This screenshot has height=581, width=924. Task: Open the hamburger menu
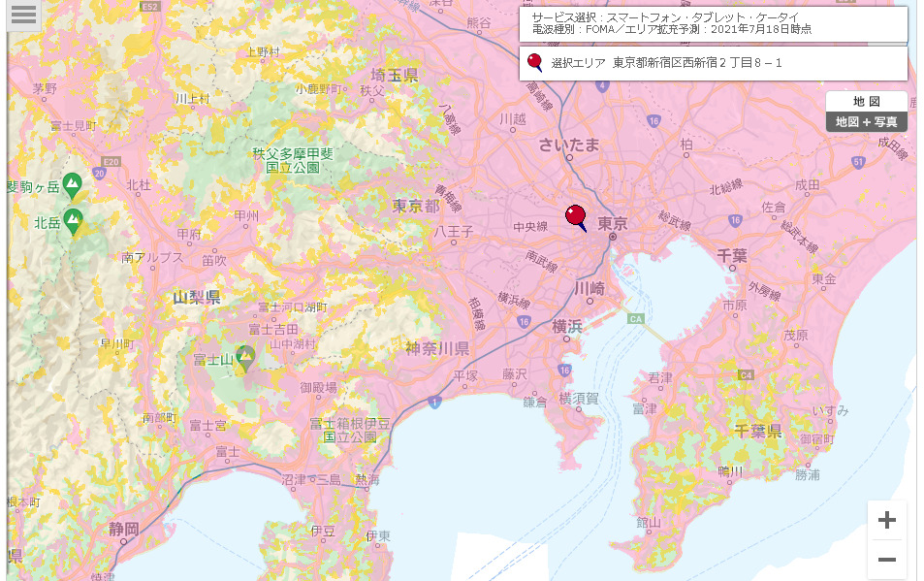[x=23, y=15]
